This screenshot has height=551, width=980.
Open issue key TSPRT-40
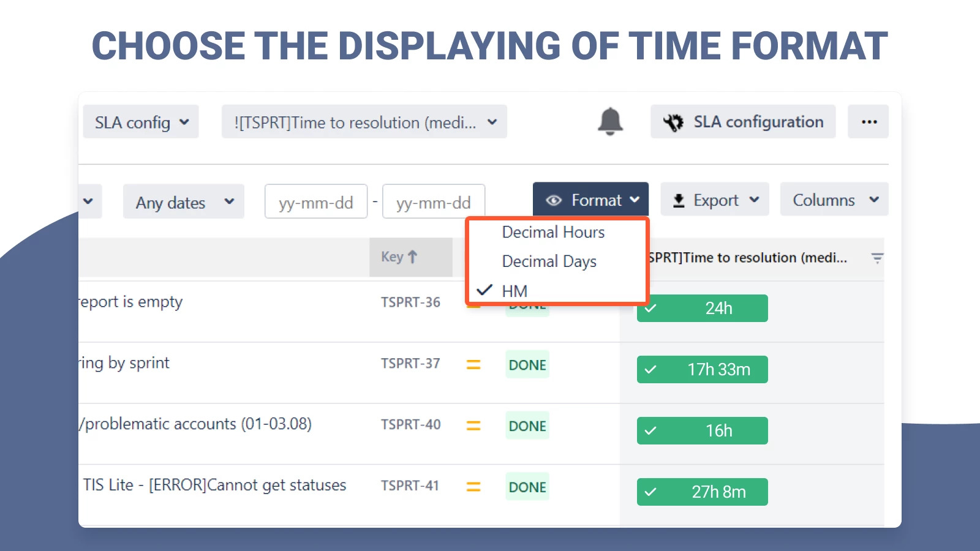tap(410, 425)
